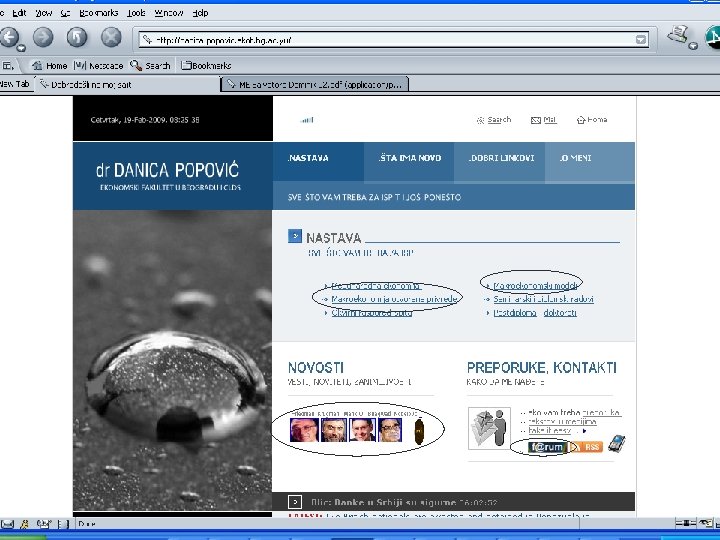
Task: Open the take it easy link
Action: pos(550,430)
